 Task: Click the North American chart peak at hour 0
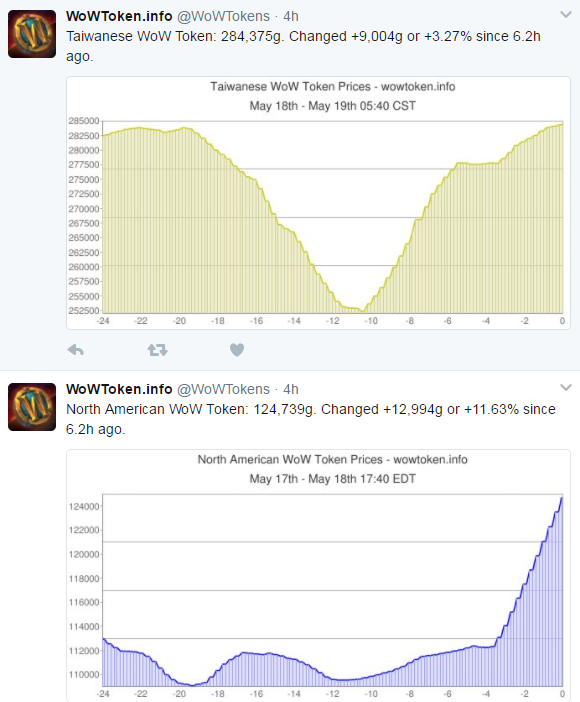(562, 498)
